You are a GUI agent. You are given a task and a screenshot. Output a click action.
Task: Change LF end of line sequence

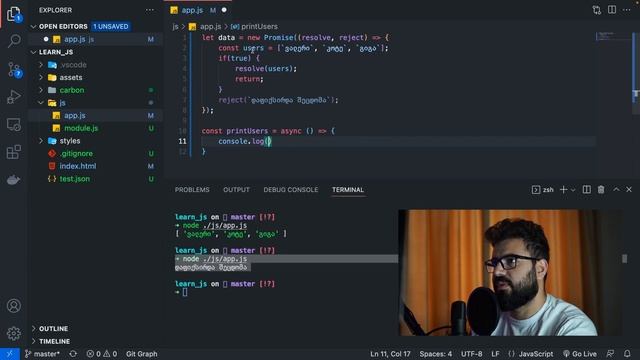pyautogui.click(x=495, y=354)
